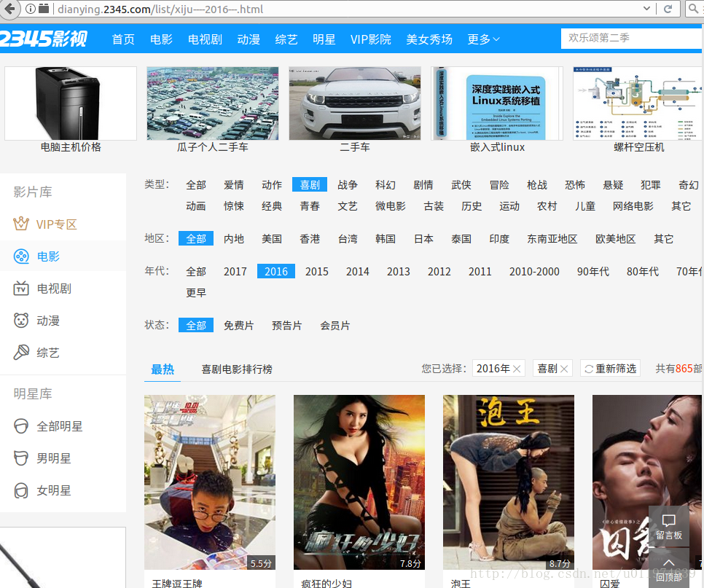Click the 2345影视 site logo
Viewport: 704px width, 588px height.
(44, 39)
